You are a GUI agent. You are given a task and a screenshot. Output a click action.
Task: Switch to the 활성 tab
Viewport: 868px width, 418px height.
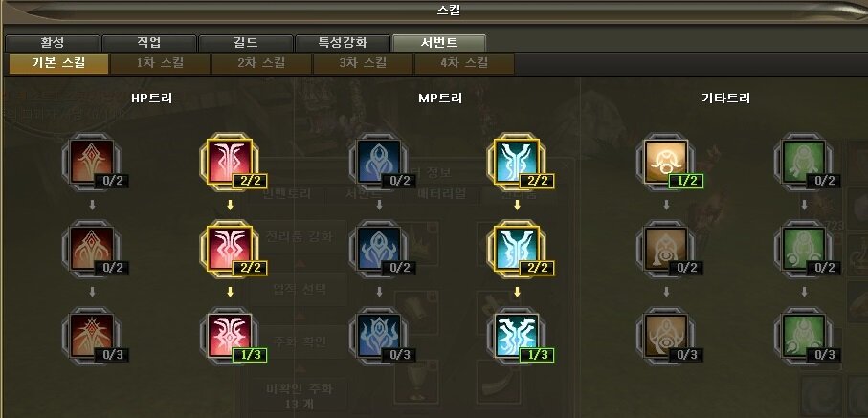53,43
